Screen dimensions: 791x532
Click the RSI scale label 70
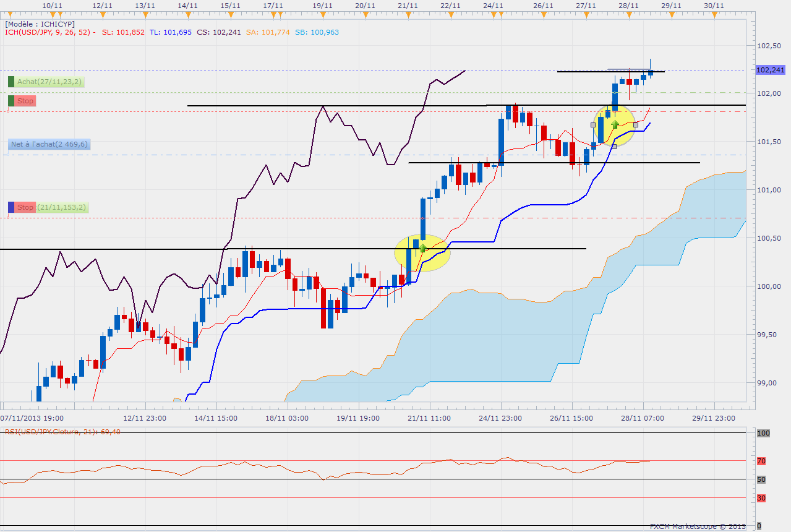[x=761, y=460]
